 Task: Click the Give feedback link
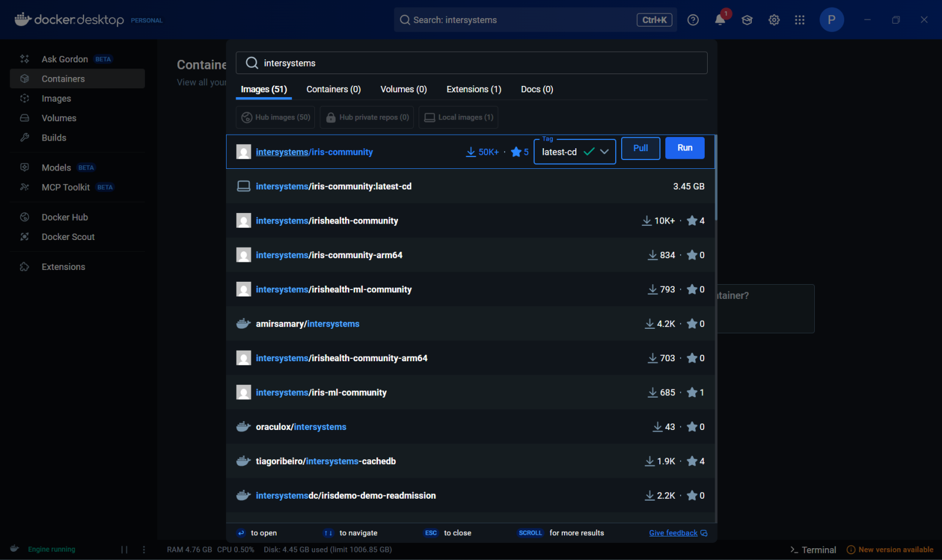pyautogui.click(x=673, y=533)
